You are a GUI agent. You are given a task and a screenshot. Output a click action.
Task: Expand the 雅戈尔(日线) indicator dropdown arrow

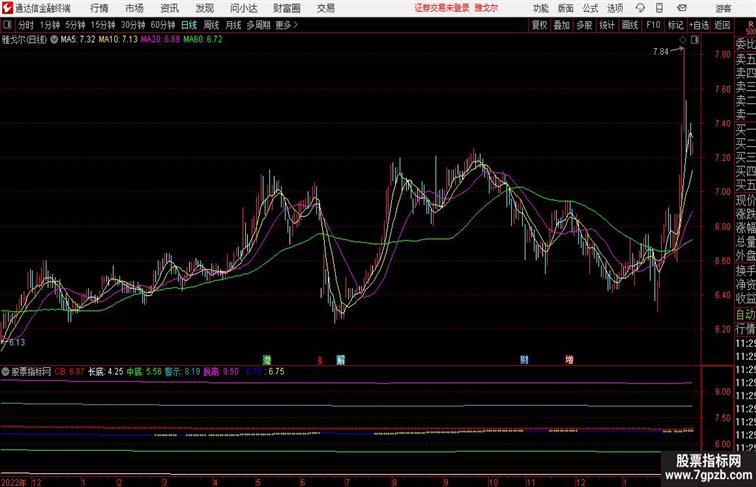click(54, 40)
